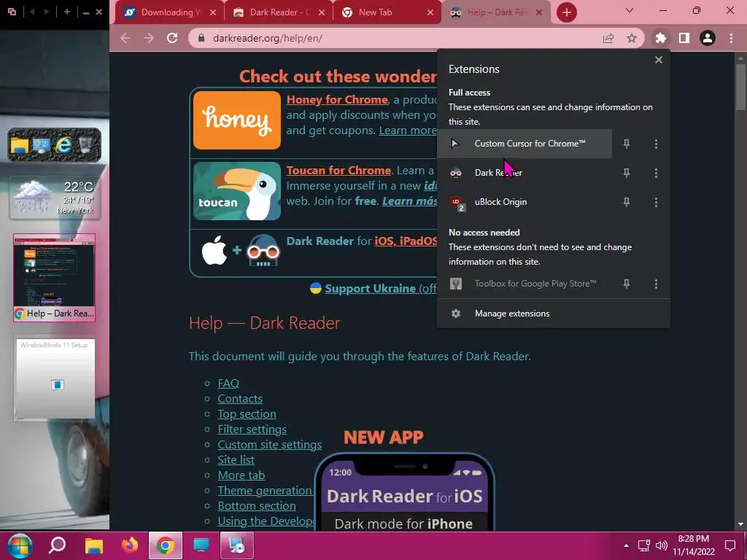Click the Manage extensions gear icon

(456, 314)
